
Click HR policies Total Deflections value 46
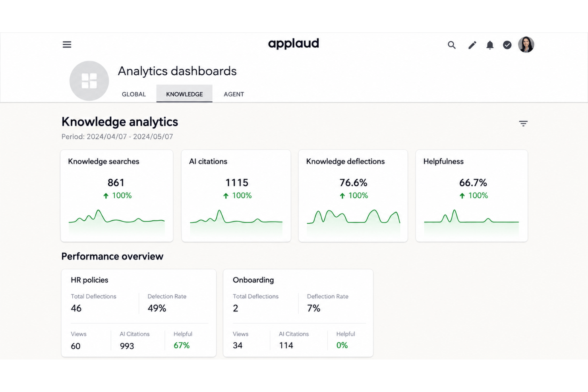(76, 308)
